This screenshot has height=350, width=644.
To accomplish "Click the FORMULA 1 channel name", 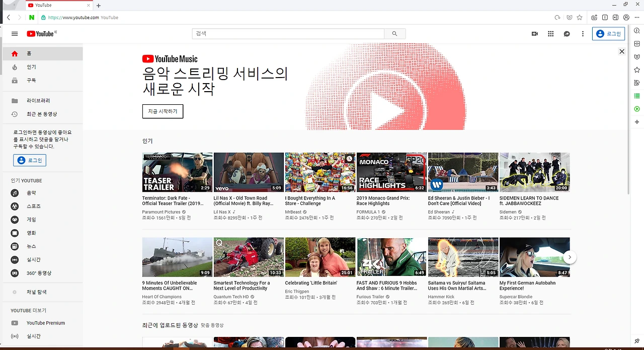I will tap(368, 212).
